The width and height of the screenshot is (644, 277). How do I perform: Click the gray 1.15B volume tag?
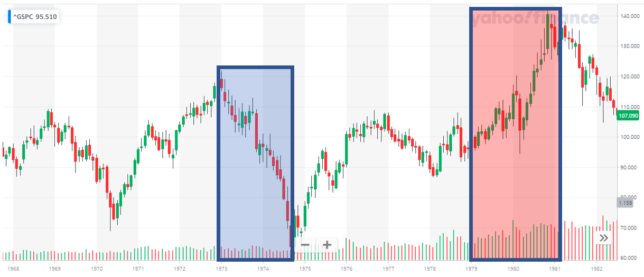pyautogui.click(x=624, y=203)
